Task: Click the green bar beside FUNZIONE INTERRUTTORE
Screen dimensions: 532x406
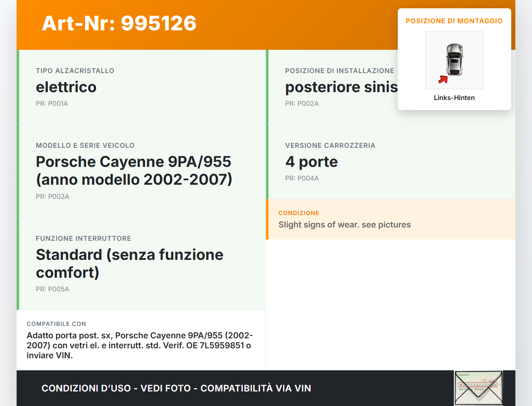Action: click(x=17, y=263)
